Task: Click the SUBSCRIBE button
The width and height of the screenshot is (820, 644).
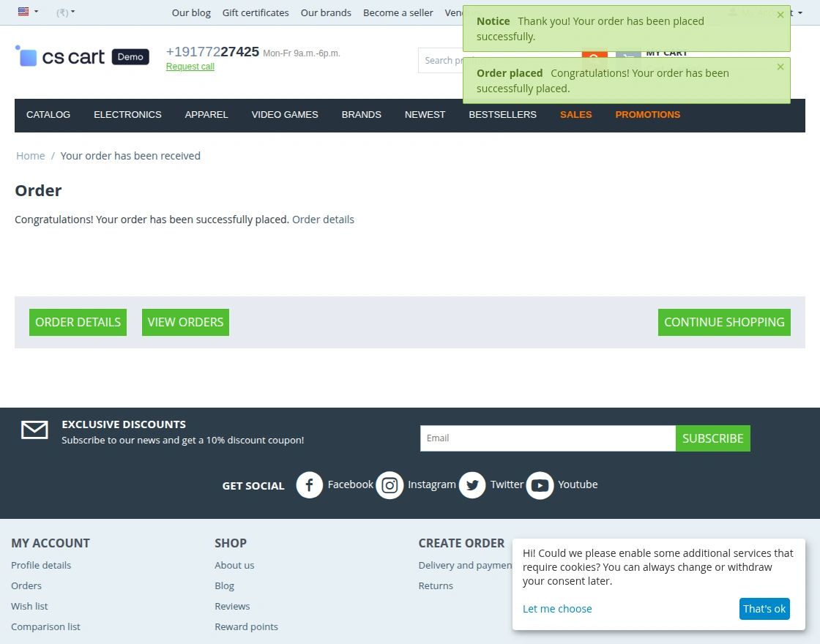Action: click(x=713, y=438)
